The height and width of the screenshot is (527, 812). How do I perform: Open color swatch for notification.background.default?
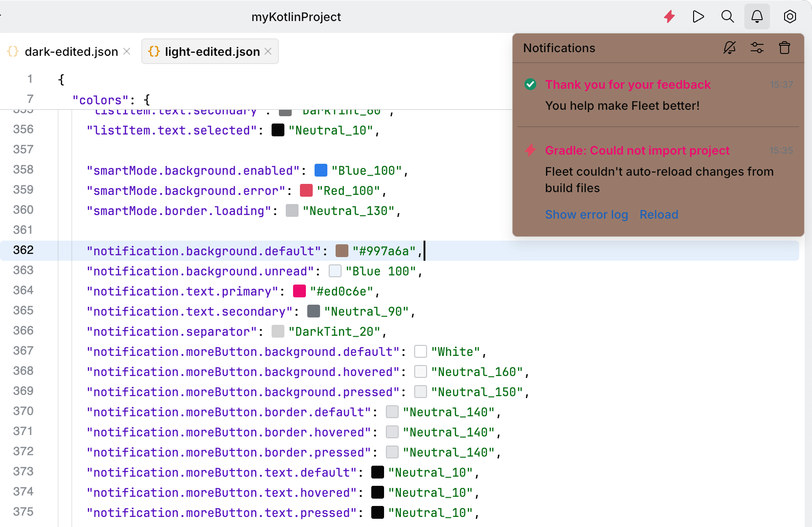(x=342, y=251)
